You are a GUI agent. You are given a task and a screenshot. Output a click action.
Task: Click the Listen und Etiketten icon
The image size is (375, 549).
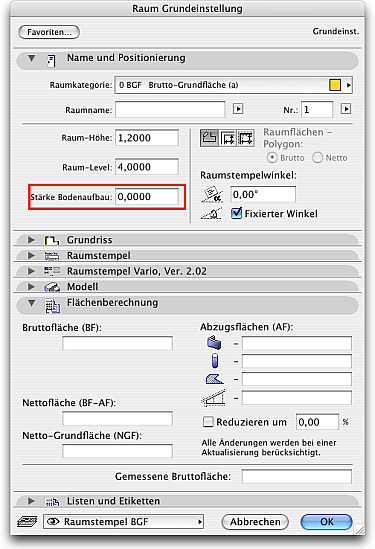[52, 502]
